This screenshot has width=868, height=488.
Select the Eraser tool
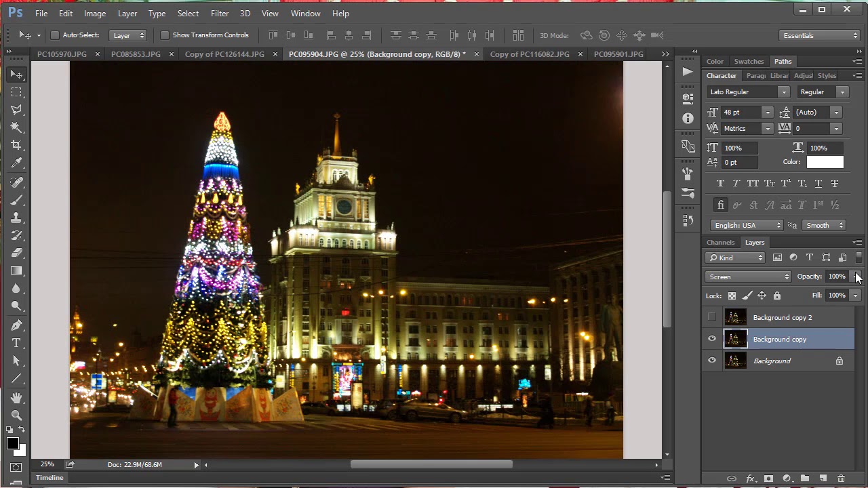pos(17,253)
